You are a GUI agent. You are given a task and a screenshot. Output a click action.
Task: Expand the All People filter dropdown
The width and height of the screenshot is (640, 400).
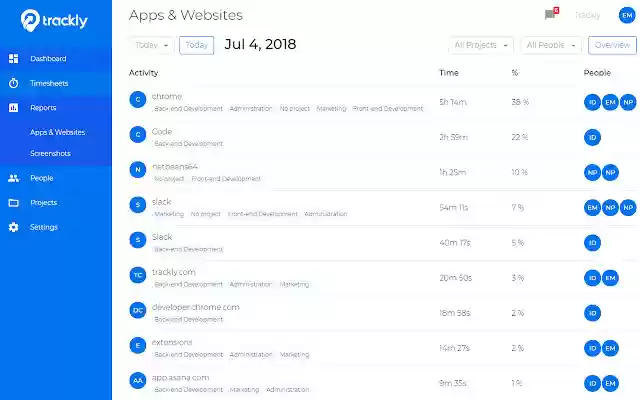click(x=551, y=45)
